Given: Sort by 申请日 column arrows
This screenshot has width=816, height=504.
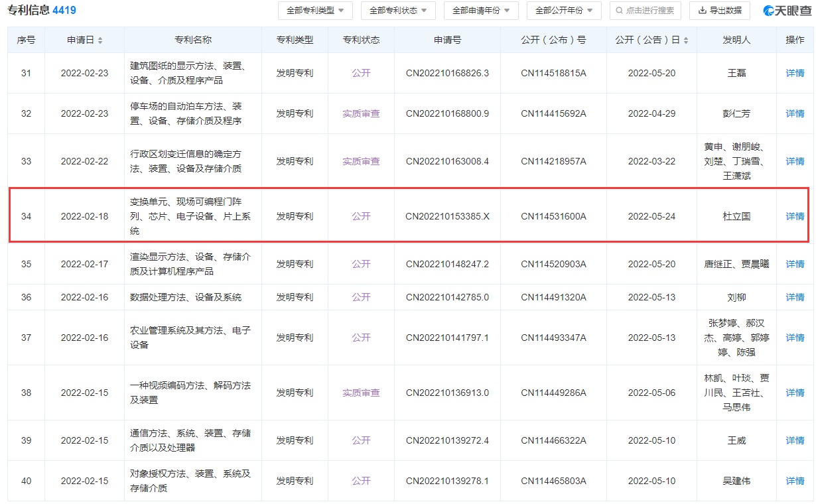Looking at the screenshot, I should 100,40.
